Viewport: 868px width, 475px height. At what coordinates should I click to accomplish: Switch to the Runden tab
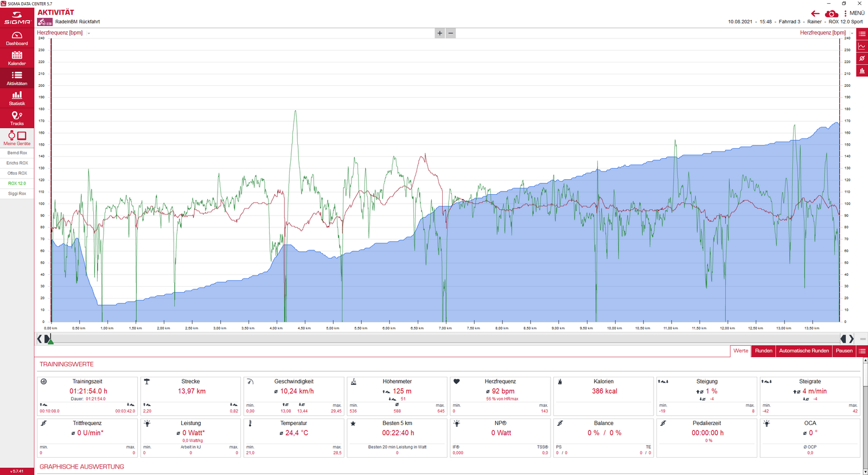pos(763,351)
